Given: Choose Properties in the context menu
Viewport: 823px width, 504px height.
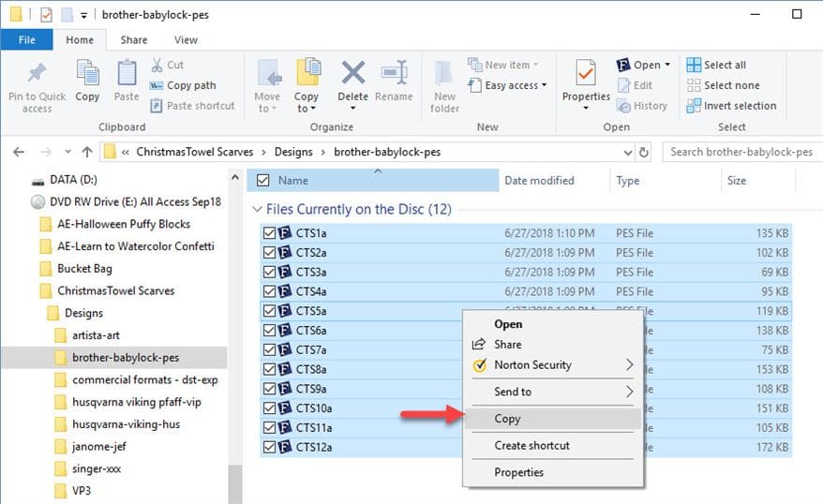Looking at the screenshot, I should tap(553, 472).
